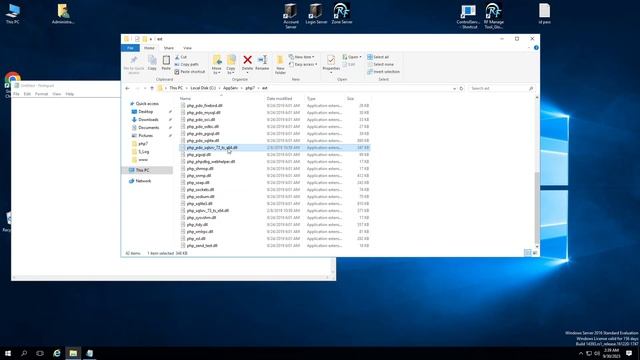Click AppServ in the address breadcrumb

[231, 88]
